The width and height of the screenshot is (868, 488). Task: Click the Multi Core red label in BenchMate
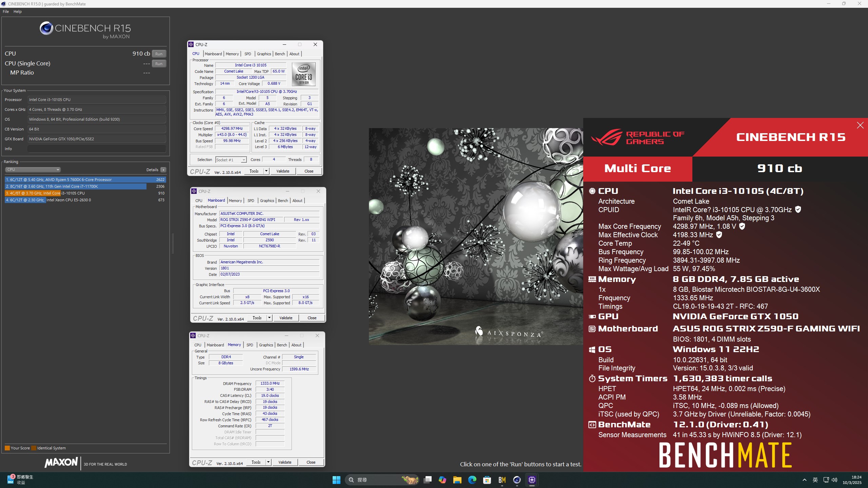point(637,168)
